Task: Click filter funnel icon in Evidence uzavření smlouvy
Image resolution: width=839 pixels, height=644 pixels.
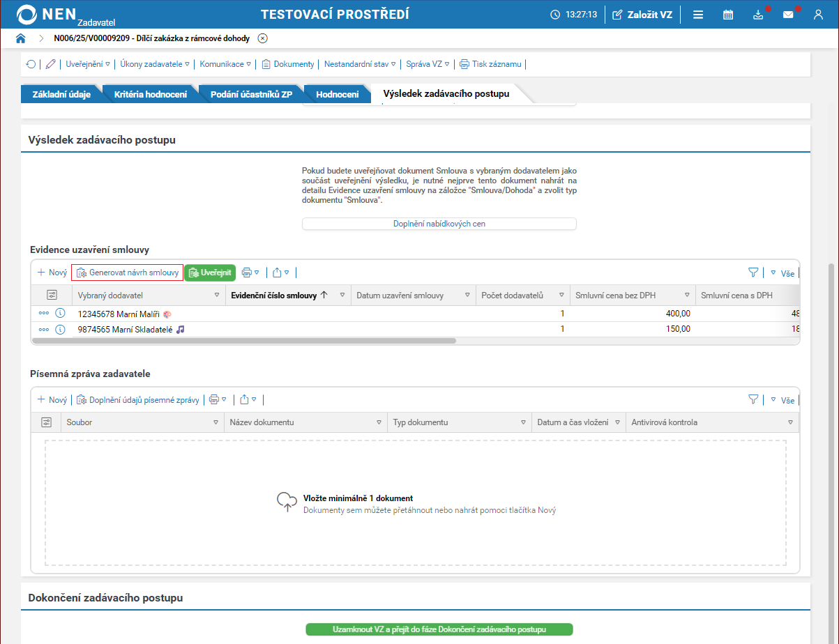Action: [x=753, y=273]
